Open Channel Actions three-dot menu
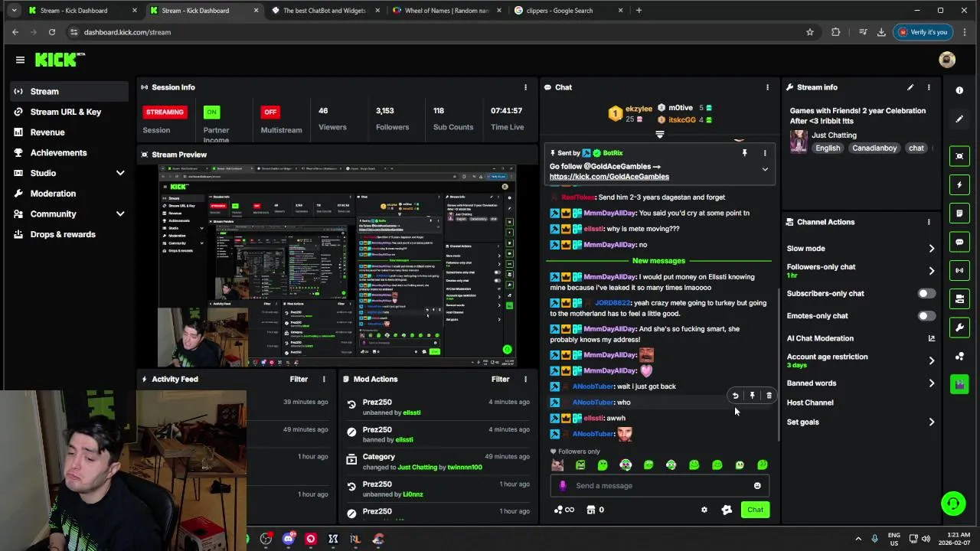 coord(929,222)
